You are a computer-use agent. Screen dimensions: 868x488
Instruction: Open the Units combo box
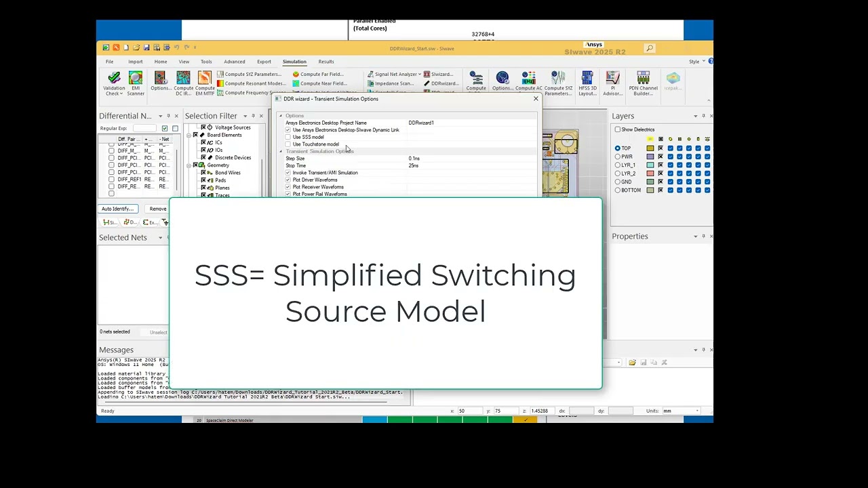click(682, 411)
